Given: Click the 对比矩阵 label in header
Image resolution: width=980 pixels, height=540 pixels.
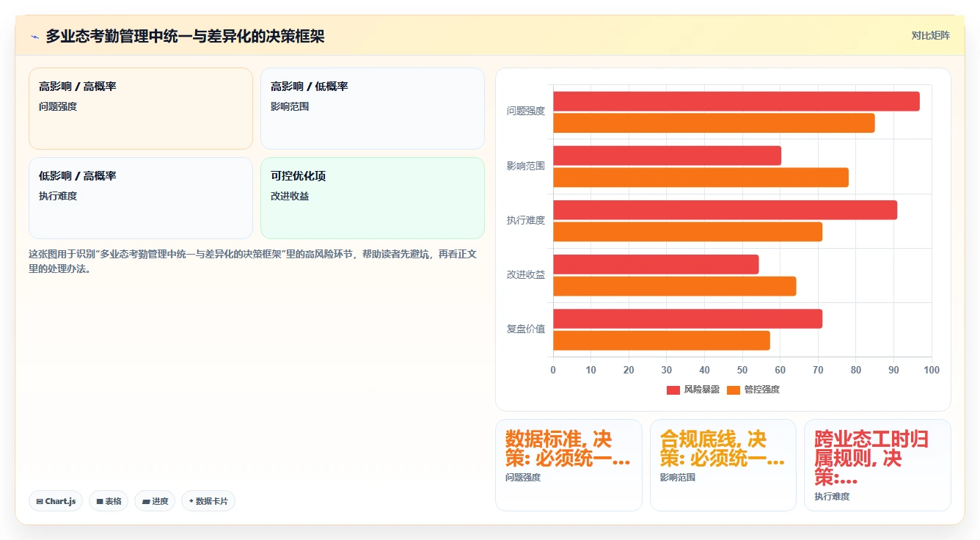Looking at the screenshot, I should [x=930, y=35].
